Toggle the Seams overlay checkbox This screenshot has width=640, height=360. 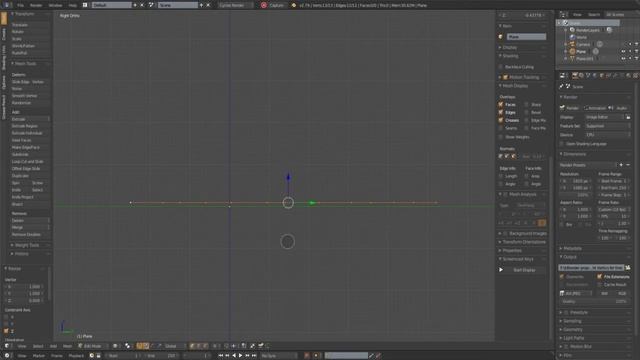[x=501, y=128]
